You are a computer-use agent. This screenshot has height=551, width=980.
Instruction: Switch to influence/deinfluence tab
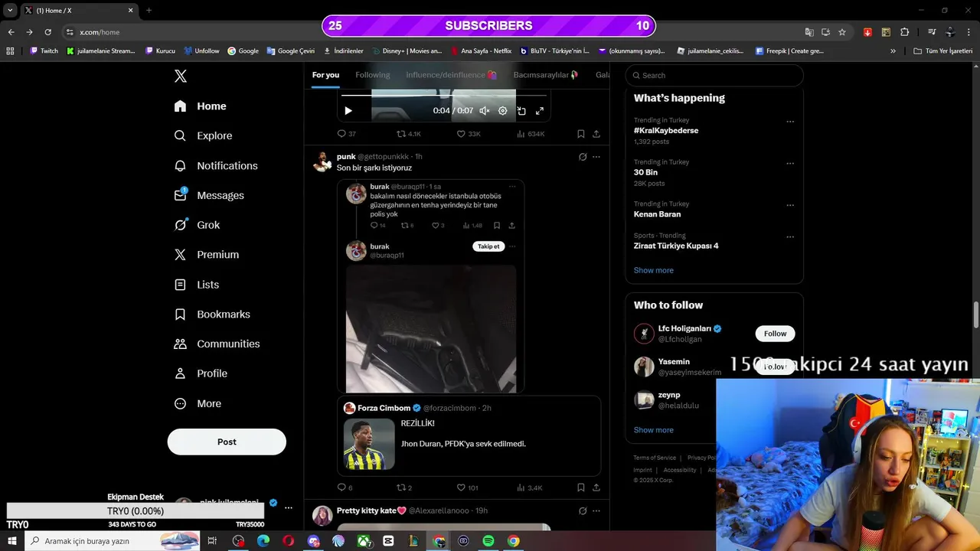452,75
